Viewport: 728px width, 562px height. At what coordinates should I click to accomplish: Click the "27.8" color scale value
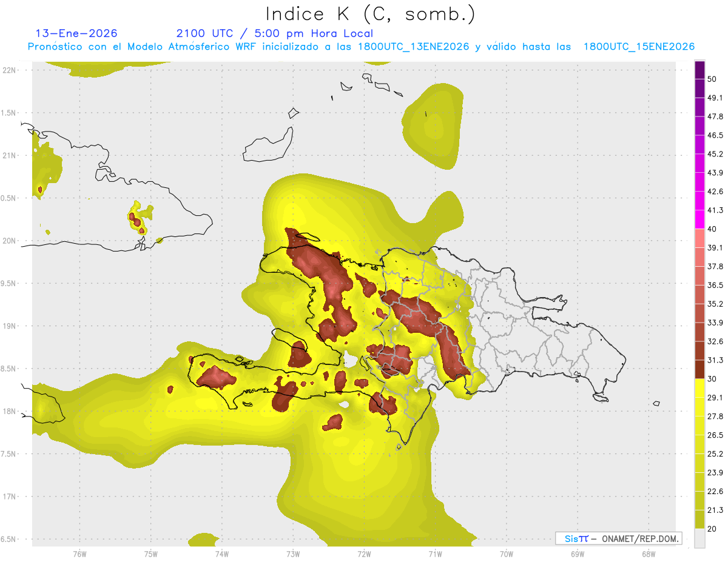click(715, 416)
